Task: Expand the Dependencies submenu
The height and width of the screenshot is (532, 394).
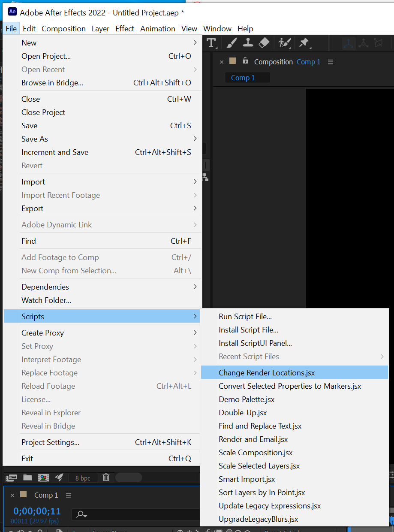Action: (x=102, y=287)
